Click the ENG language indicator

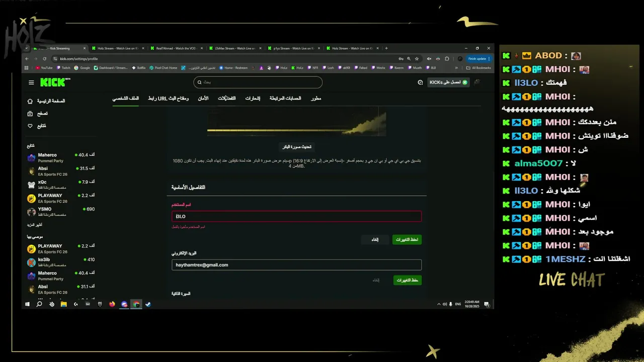[x=458, y=304]
